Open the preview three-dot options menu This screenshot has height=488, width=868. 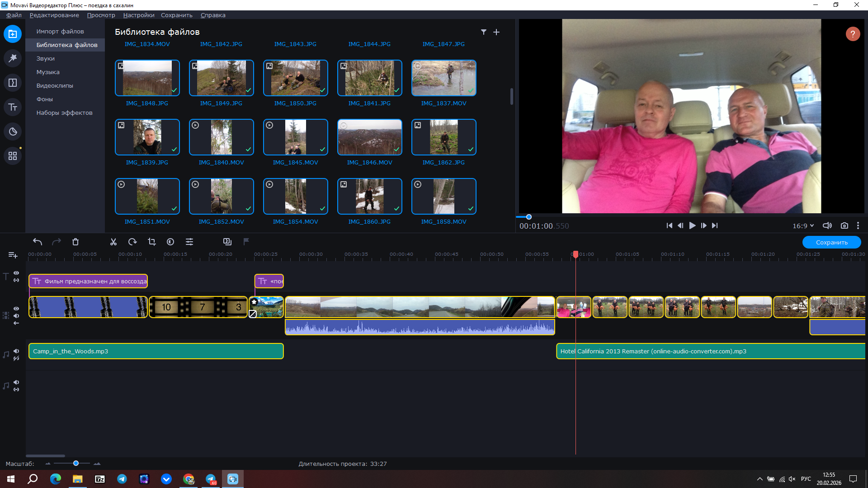point(858,225)
